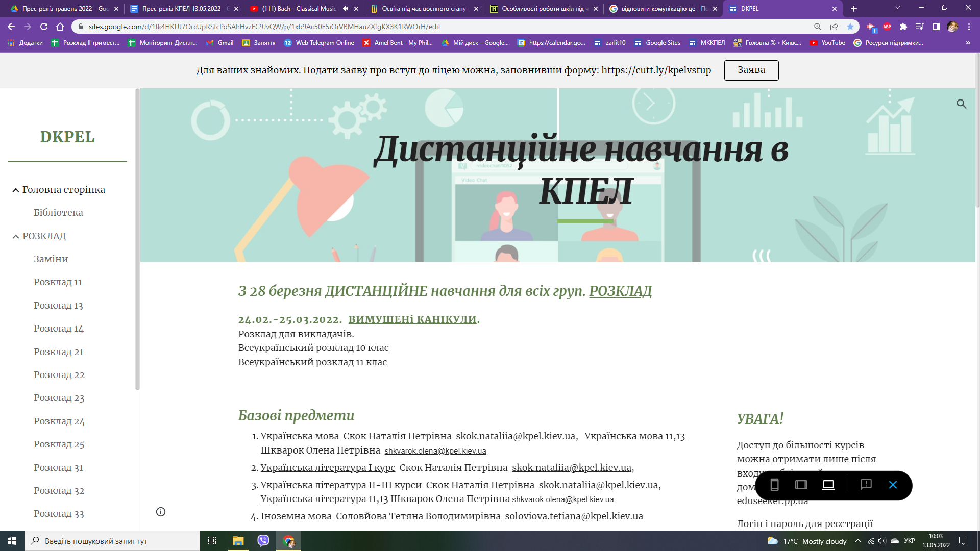Open the zoom magnifier in address bar

click(818, 27)
